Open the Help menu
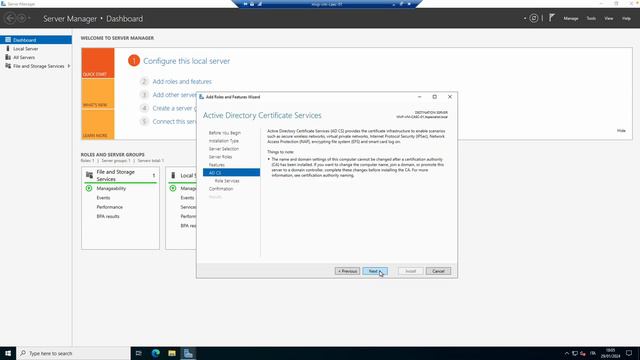Screen dimensions: 640x360 click(x=626, y=18)
